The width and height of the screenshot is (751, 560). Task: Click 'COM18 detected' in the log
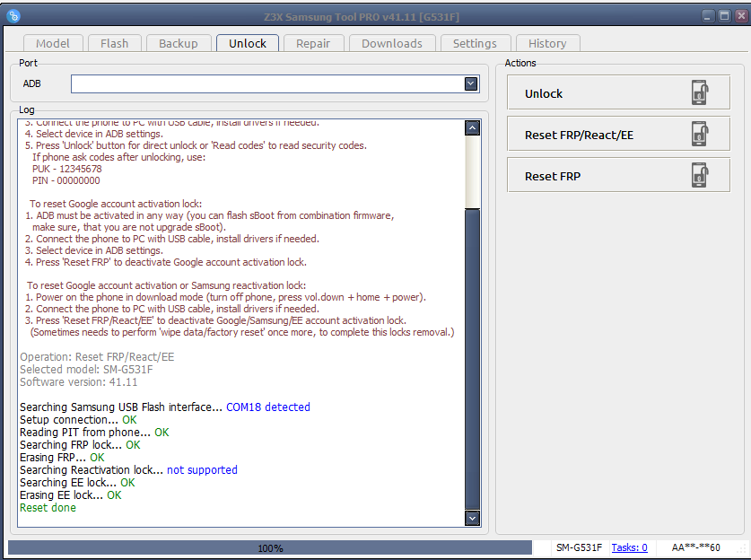click(x=268, y=407)
